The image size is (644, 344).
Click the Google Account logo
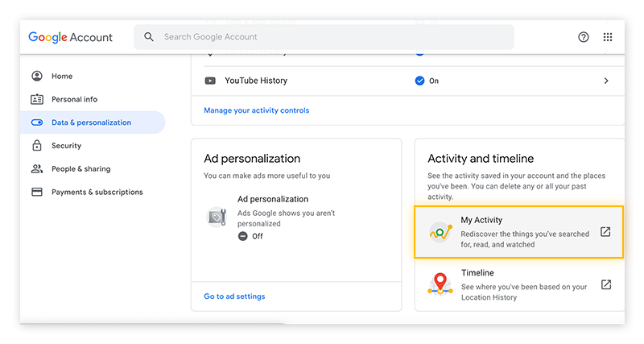pyautogui.click(x=71, y=37)
